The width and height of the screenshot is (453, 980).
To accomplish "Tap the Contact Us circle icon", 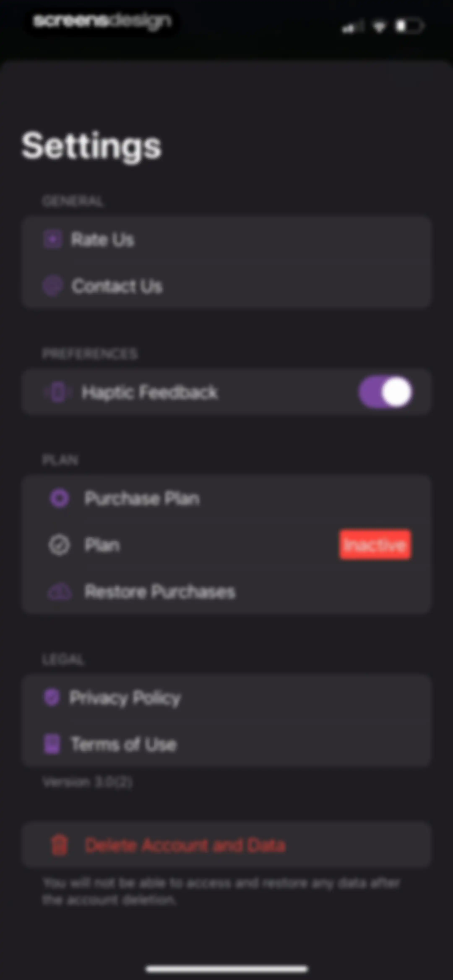I will (52, 286).
